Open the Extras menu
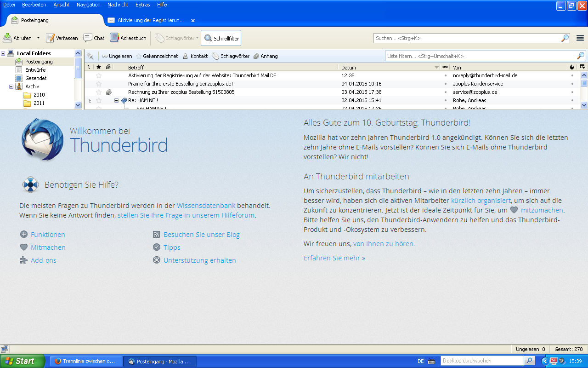This screenshot has width=588, height=368. (x=142, y=5)
